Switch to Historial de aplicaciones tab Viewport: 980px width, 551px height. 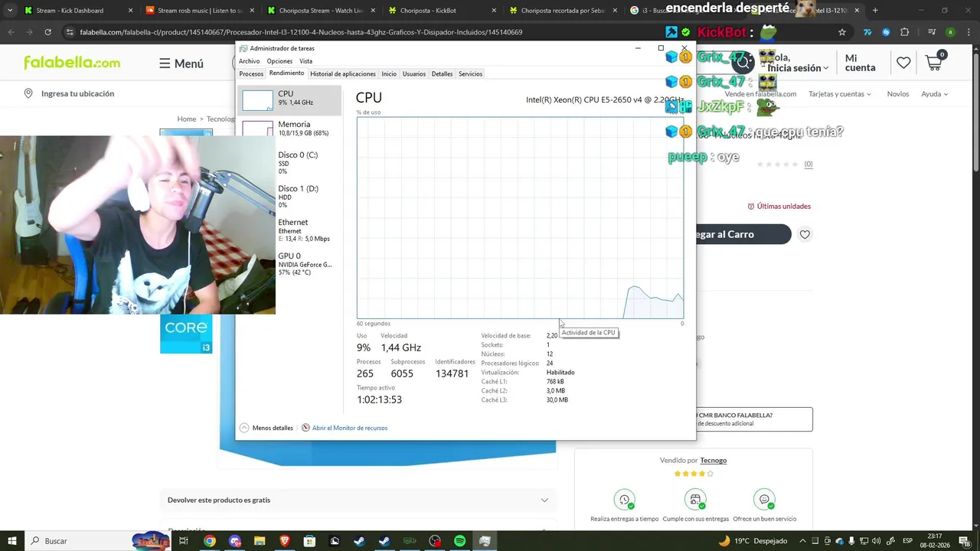(x=343, y=73)
